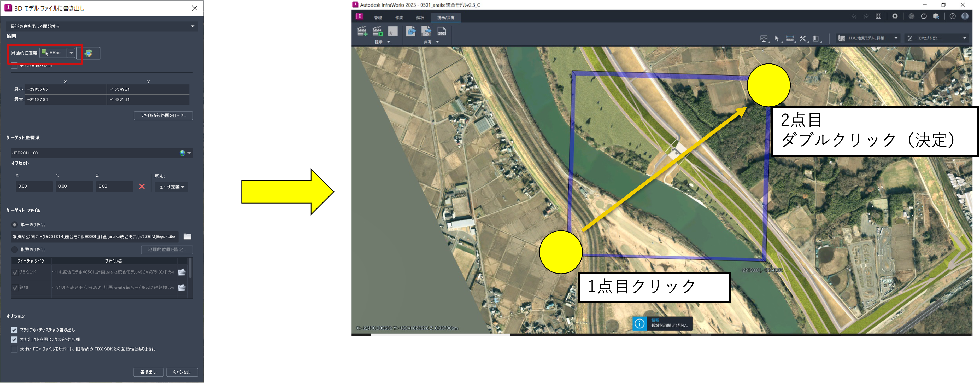Viewport: 980px width, 383px height.
Task: Click the red X to reset offset
Action: pyautogui.click(x=142, y=187)
